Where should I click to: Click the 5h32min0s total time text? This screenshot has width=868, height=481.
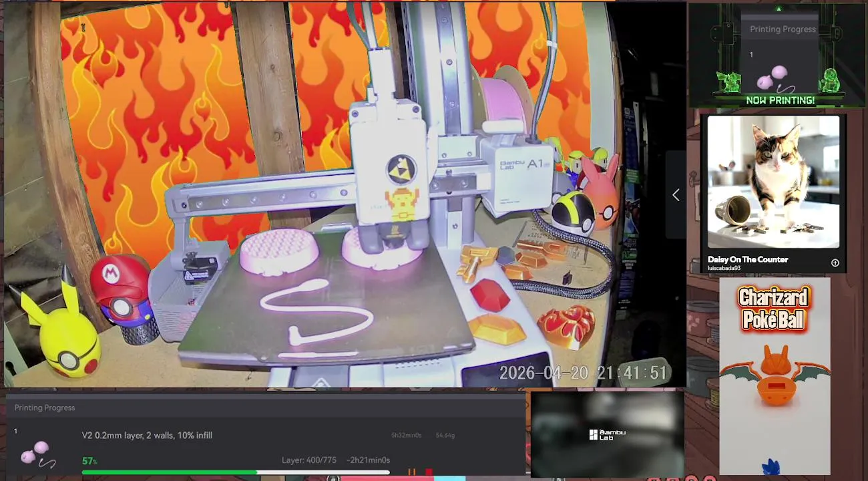coord(406,436)
